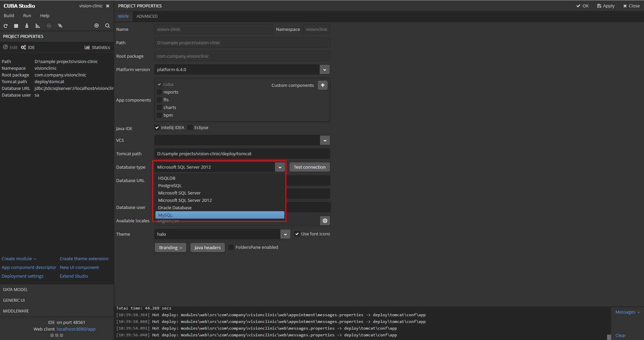Click the update database icon

[60, 26]
